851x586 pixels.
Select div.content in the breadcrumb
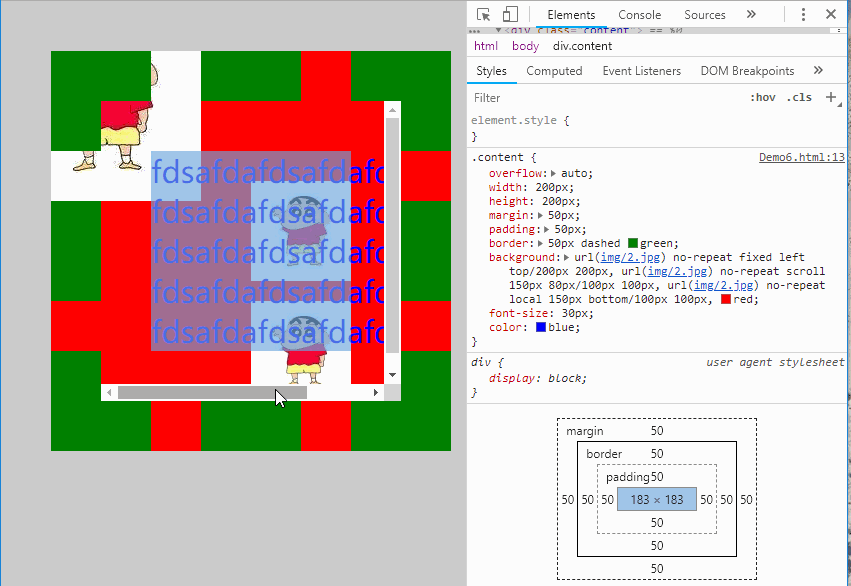coord(582,46)
